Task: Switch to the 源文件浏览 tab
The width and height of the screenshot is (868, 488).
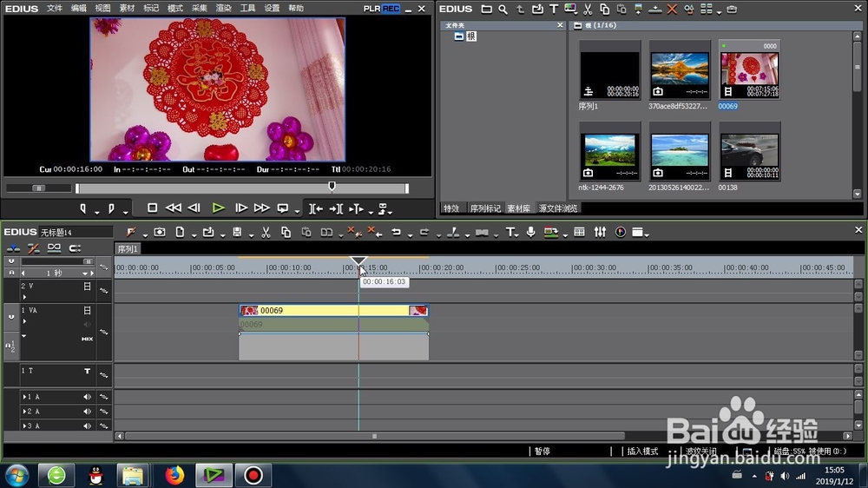Action: pos(558,208)
